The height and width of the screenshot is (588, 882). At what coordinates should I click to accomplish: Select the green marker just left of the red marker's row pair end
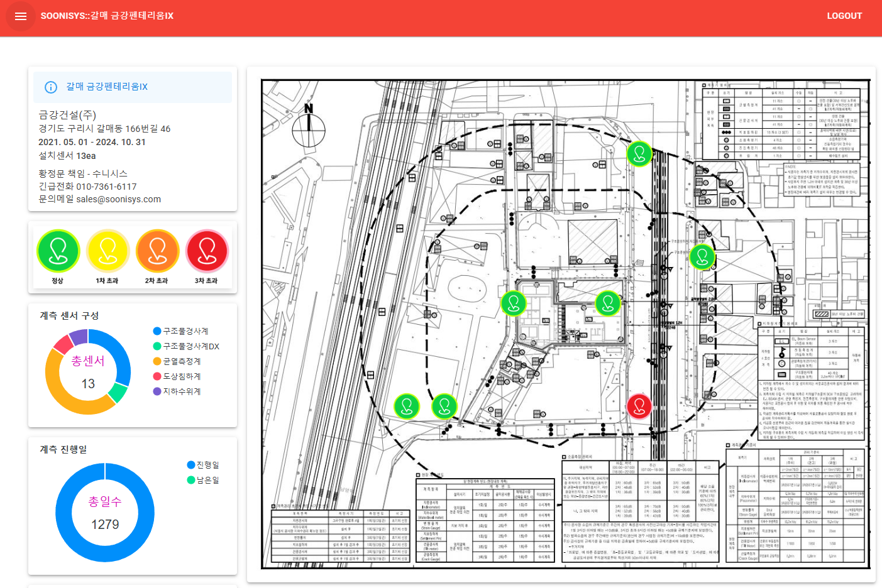tap(444, 406)
